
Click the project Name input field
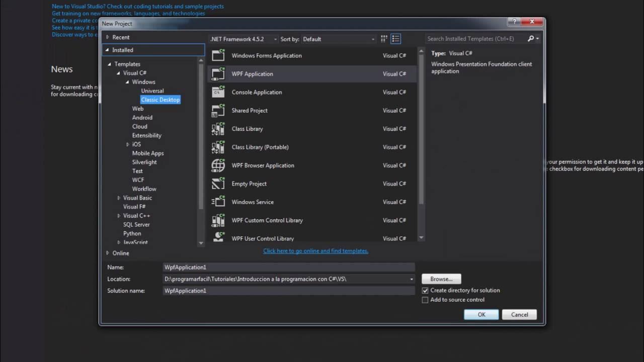289,267
